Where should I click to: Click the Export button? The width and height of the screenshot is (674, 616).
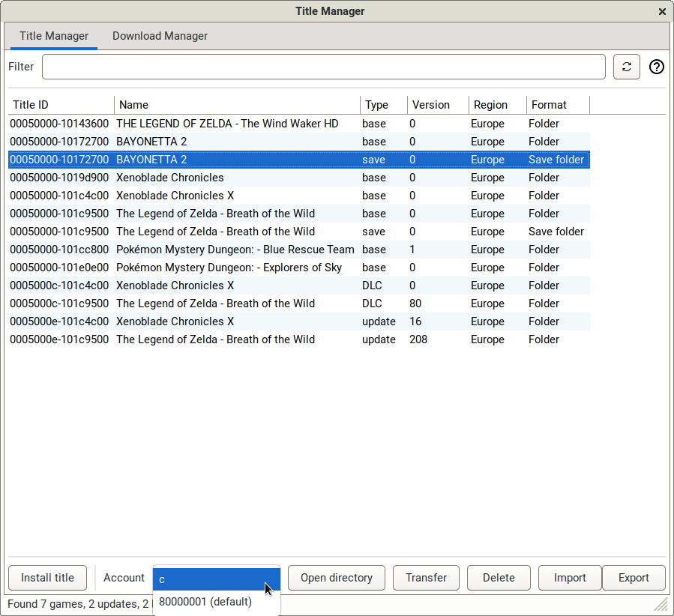(634, 578)
